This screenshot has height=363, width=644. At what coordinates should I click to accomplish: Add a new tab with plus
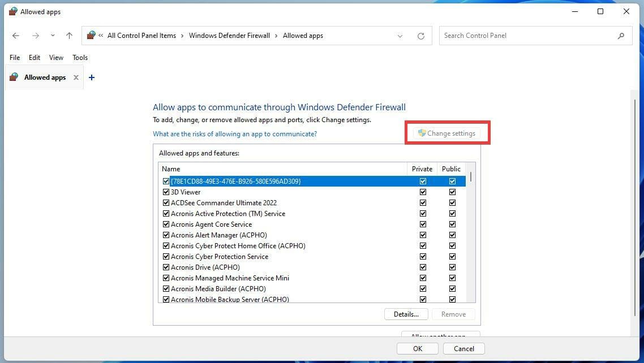click(92, 77)
